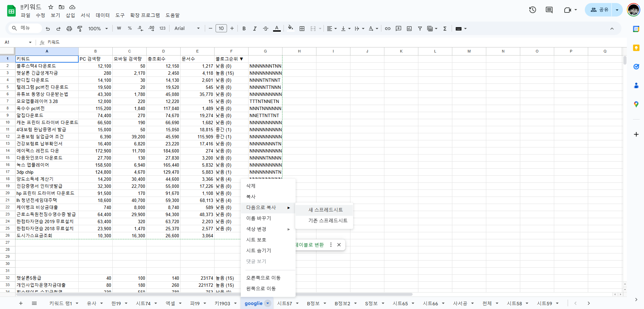Add a comment via toolbar icon
644x309 pixels.
[399, 29]
